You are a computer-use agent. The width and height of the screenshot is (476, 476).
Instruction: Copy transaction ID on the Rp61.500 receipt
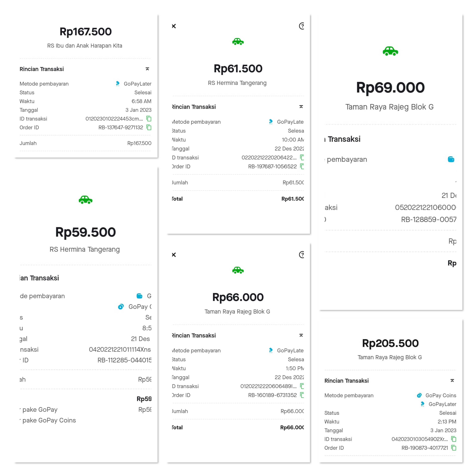tap(302, 157)
